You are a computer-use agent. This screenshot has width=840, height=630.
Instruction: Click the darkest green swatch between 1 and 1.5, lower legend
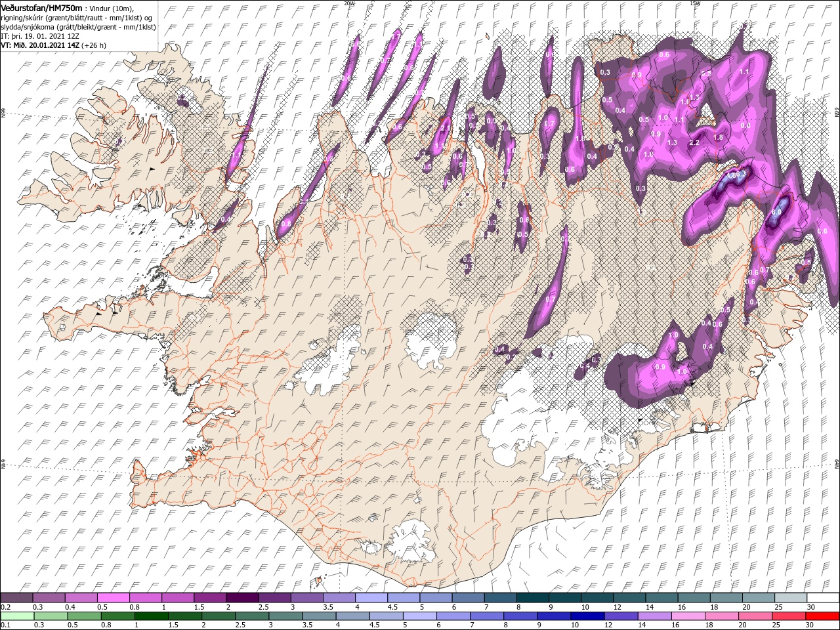point(151,616)
